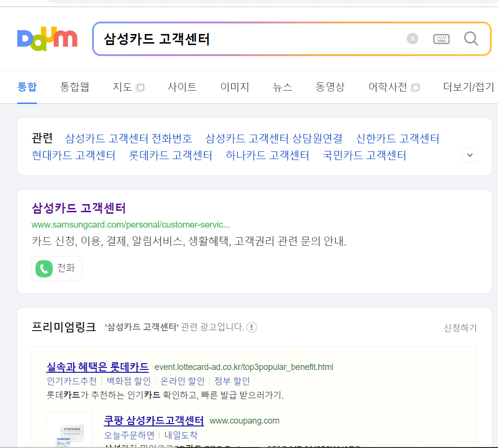Open the 실속과 혜택은 롯데카드 ad
The width and height of the screenshot is (498, 448).
pos(97,367)
